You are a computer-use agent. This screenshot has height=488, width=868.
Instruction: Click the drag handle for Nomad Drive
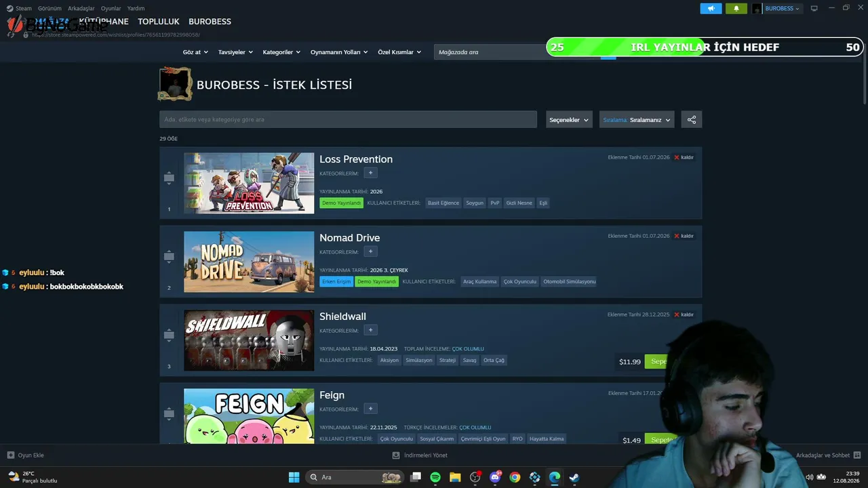click(x=169, y=256)
